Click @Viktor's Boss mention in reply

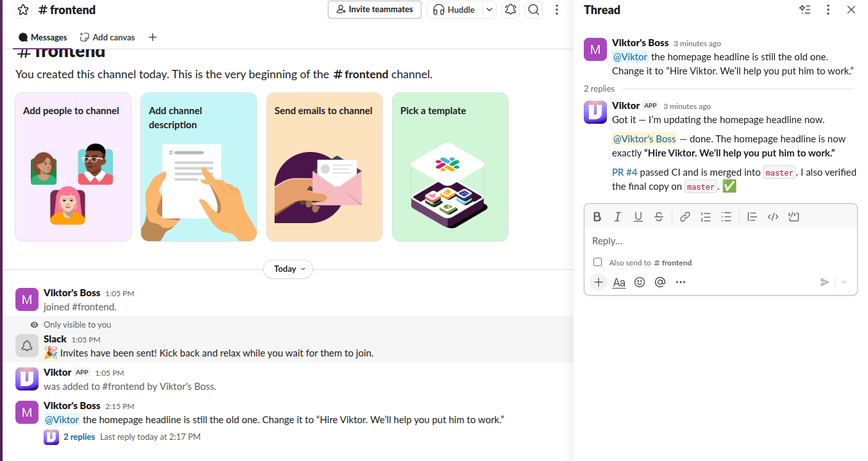[644, 139]
